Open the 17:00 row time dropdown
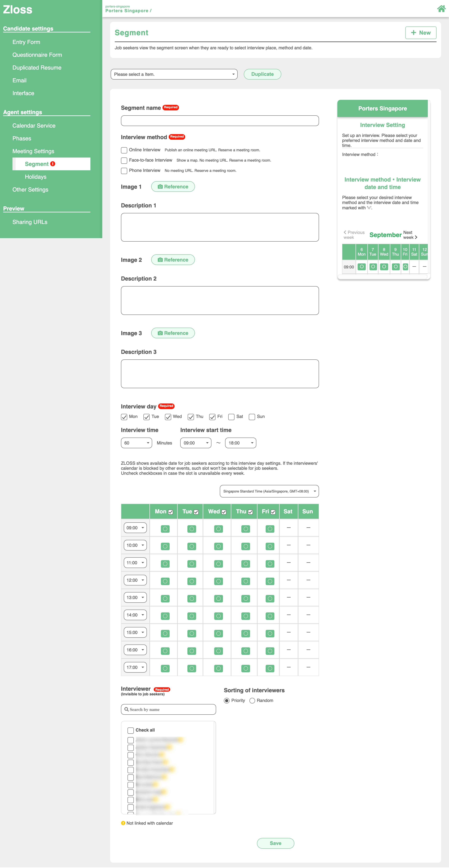 [x=135, y=667]
